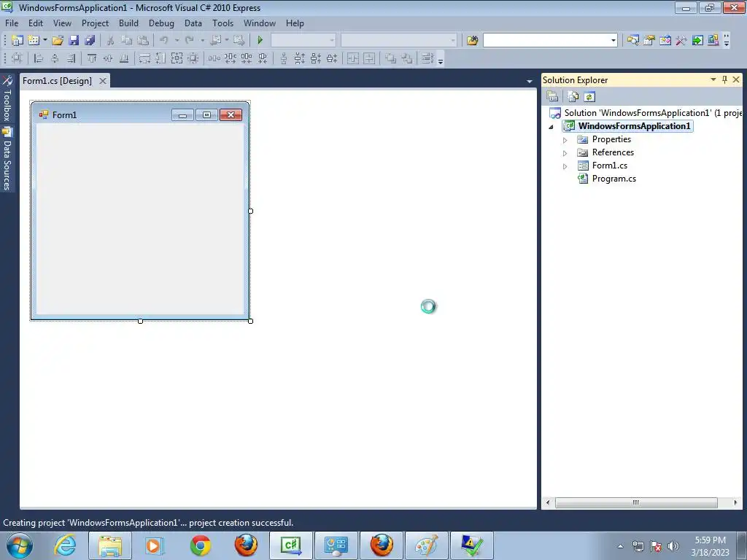This screenshot has width=747, height=560.
Task: Click the Add New Item toolbar icon
Action: pos(34,41)
